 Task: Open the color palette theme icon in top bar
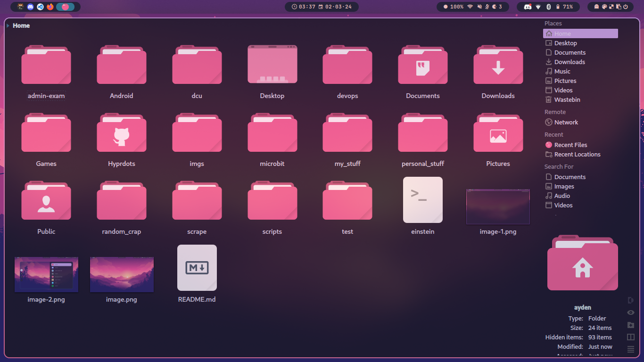tap(604, 7)
